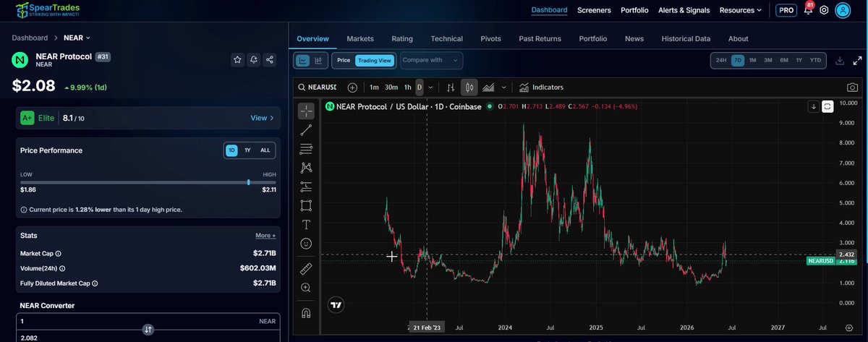Screen dimensions: 868x342
Task: Open the forecasting and measurement tools
Action: (x=306, y=187)
